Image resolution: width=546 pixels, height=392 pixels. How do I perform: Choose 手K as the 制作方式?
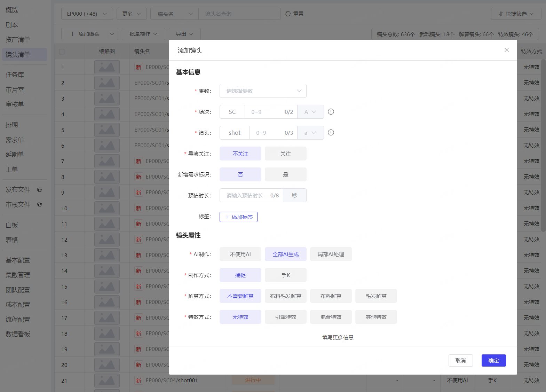285,275
